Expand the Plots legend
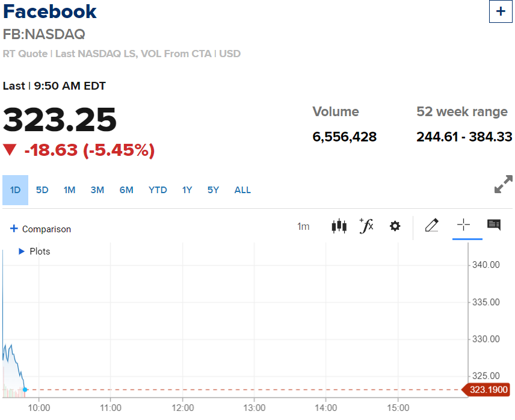Image resolution: width=515 pixels, height=420 pixels. (34, 251)
